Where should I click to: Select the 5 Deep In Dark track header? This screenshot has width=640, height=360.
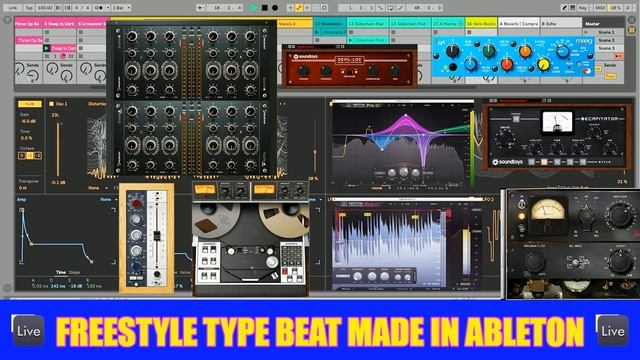pos(60,24)
